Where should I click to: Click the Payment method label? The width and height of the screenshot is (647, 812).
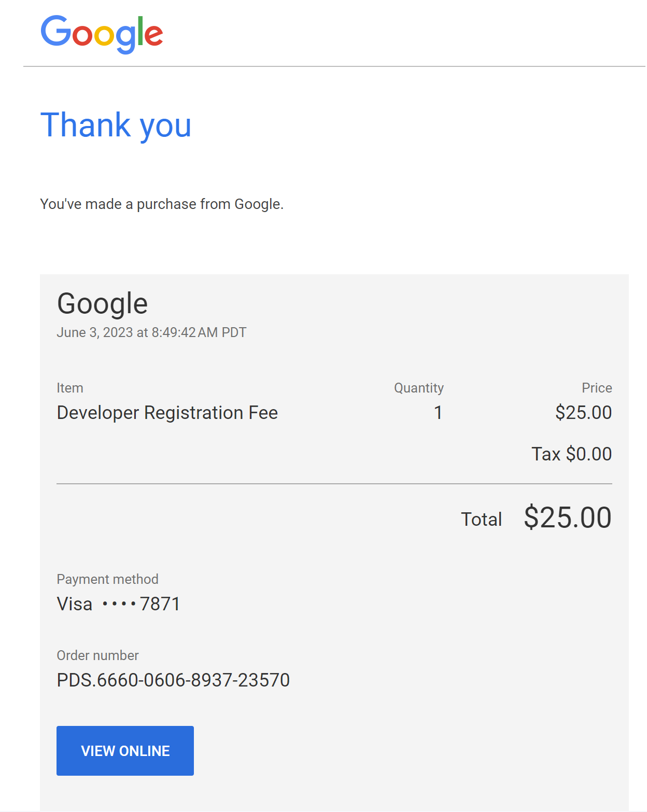pos(107,579)
